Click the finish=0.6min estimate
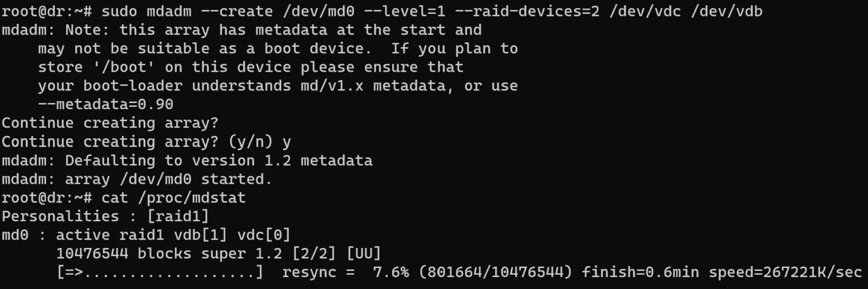Image resolution: width=868 pixels, height=289 pixels. [640, 273]
